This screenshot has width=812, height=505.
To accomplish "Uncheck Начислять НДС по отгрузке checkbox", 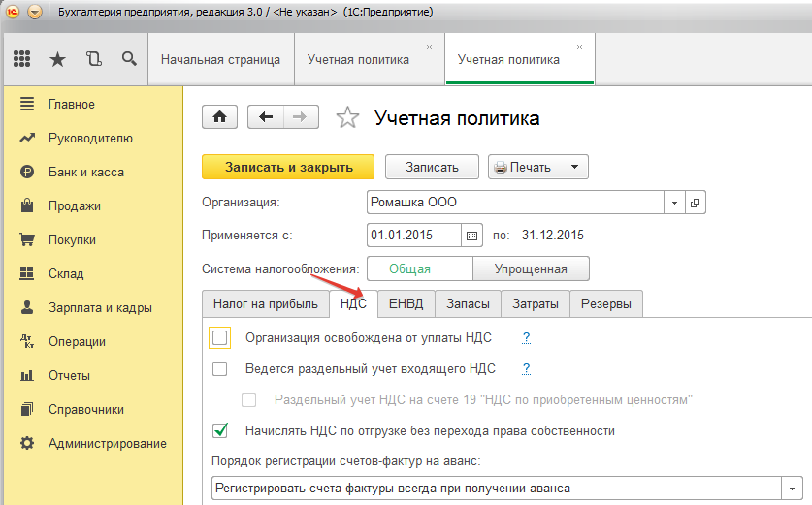I will point(220,430).
